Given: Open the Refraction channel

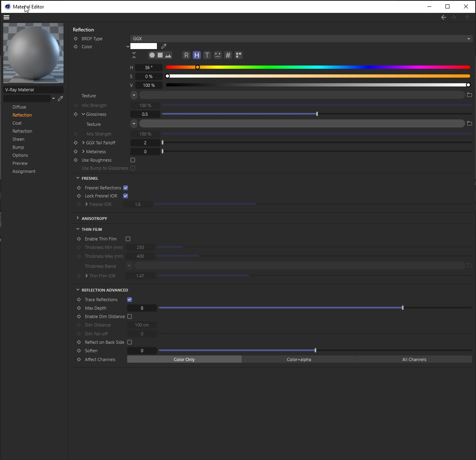Looking at the screenshot, I should pyautogui.click(x=22, y=131).
